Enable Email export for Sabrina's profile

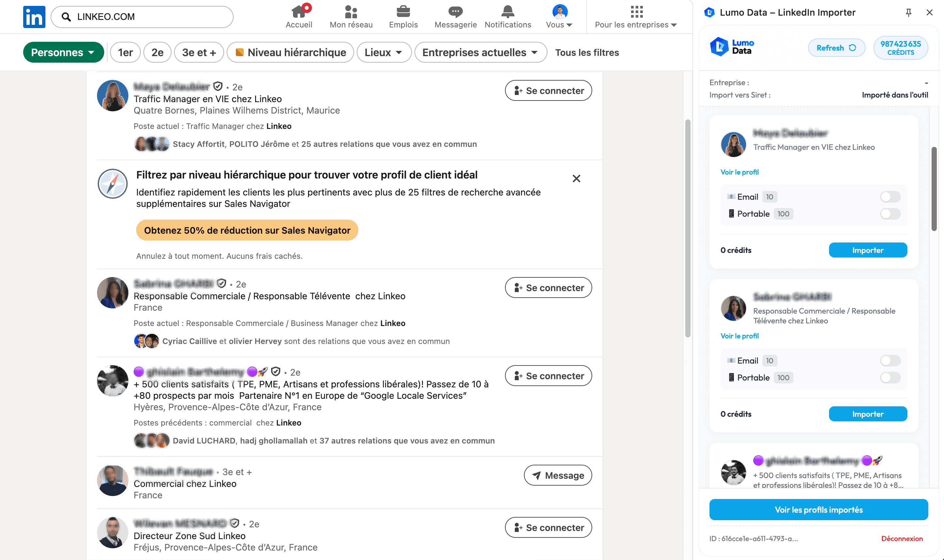pos(890,360)
